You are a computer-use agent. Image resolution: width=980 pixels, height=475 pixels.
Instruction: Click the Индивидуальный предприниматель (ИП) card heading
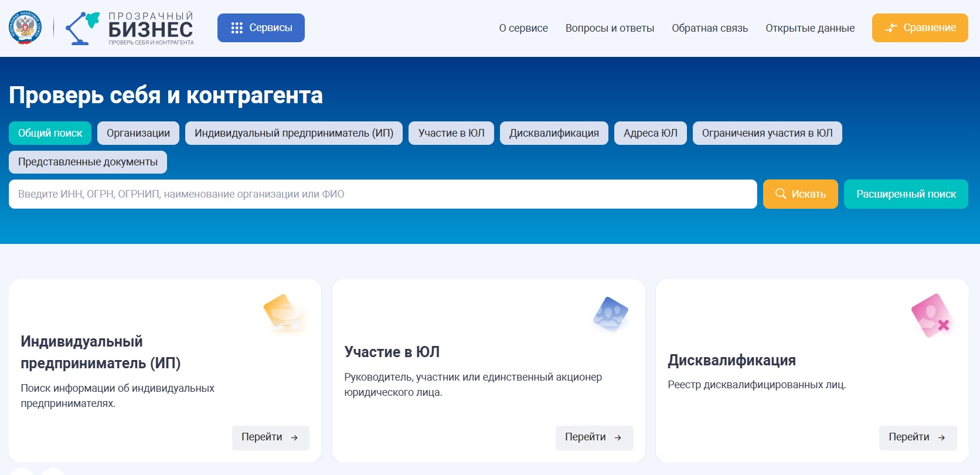pyautogui.click(x=101, y=352)
